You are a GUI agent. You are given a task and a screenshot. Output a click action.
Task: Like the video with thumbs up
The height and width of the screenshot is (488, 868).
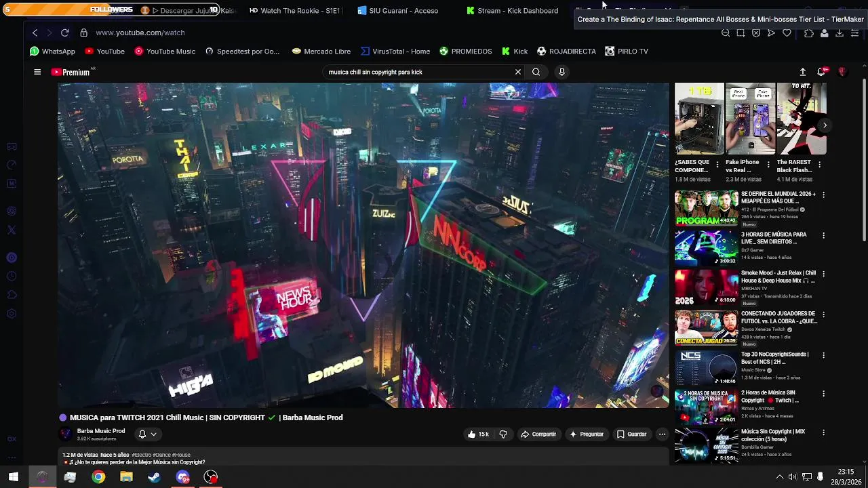coord(478,434)
